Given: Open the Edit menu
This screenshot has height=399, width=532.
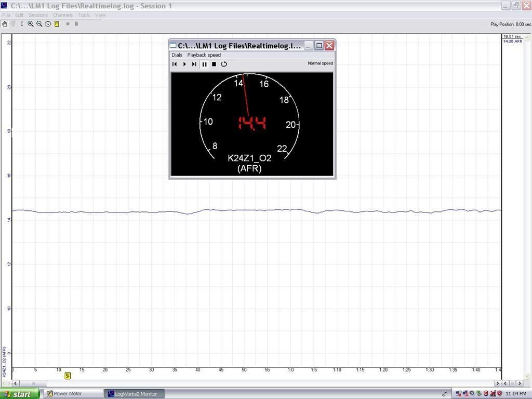Looking at the screenshot, I should [19, 15].
